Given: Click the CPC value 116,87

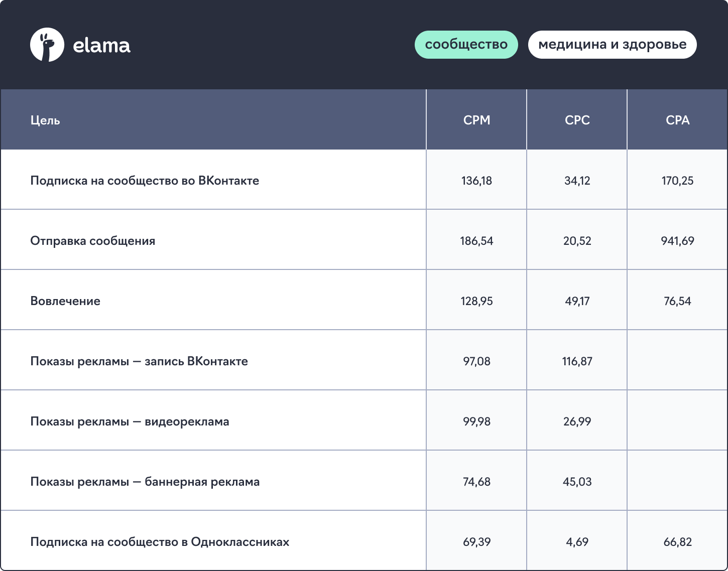Looking at the screenshot, I should point(577,361).
